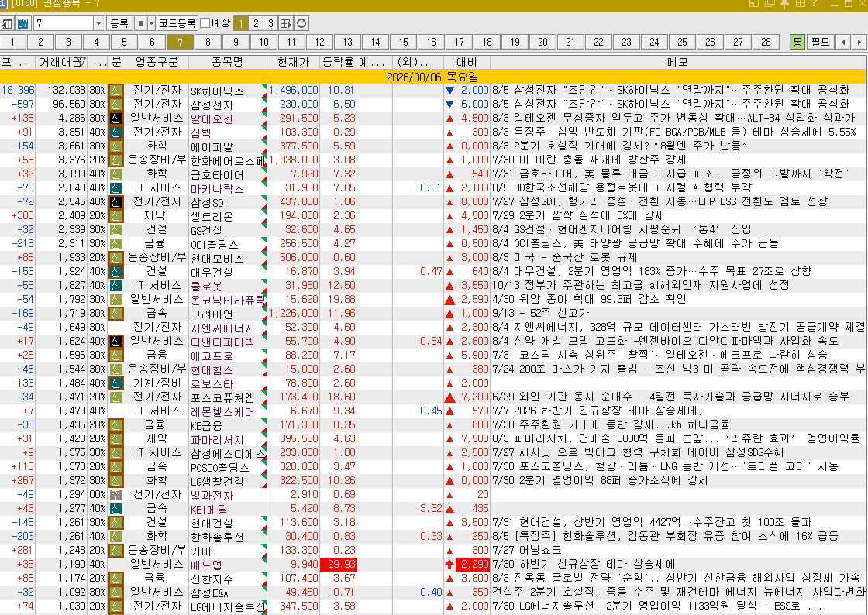This screenshot has height=615, width=868.
Task: Click the square stop button in toolbar
Action: click(140, 23)
